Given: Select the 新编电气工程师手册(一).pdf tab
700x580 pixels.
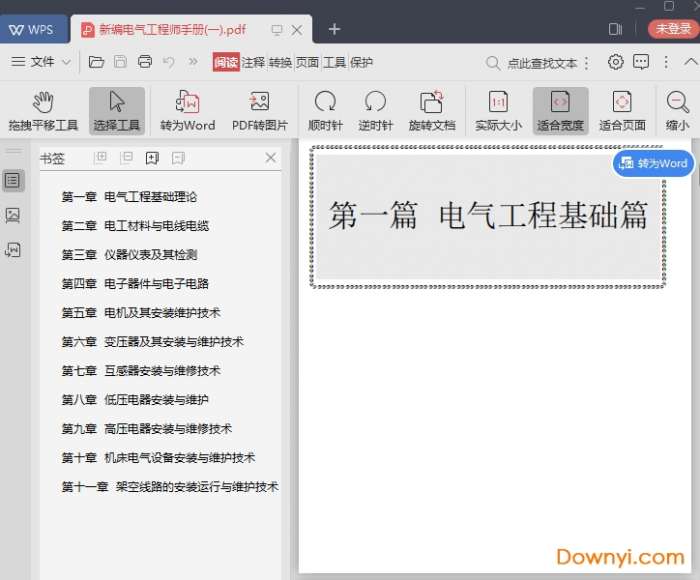Looking at the screenshot, I should [x=172, y=29].
